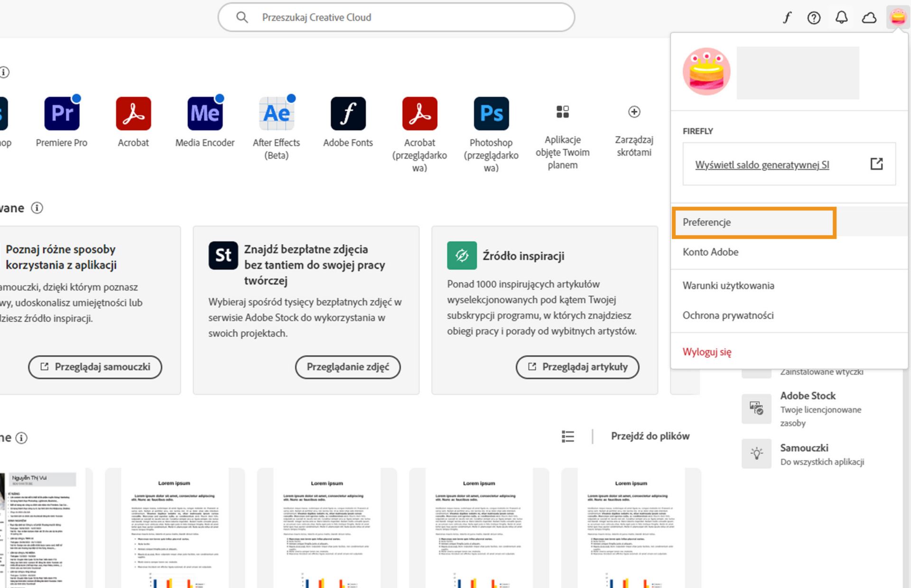The height and width of the screenshot is (588, 911).
Task: Open Wyświetl saldo generatywnej SI link
Action: (762, 165)
